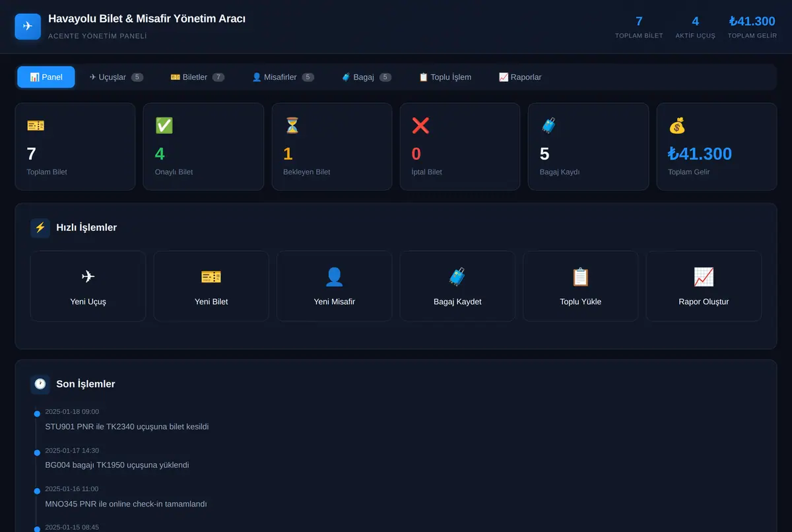Click the Yeni Misafir label
792x532 pixels.
[334, 302]
